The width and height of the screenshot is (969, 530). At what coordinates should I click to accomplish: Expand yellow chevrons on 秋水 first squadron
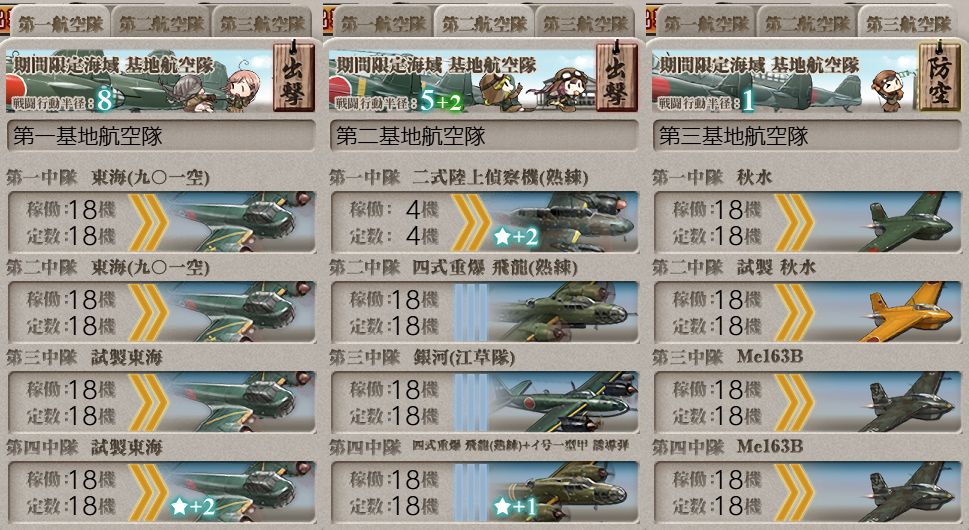pyautogui.click(x=794, y=222)
